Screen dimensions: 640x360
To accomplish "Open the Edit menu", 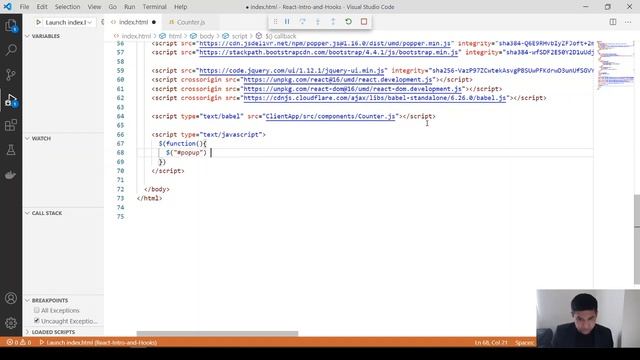I will click(42, 7).
